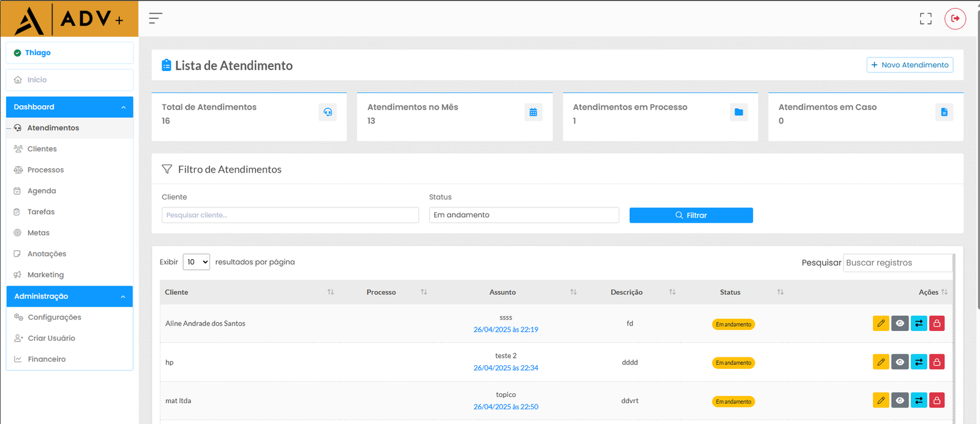Enter fullscreen using the expand icon
Screen dimensions: 980x424
click(x=925, y=19)
